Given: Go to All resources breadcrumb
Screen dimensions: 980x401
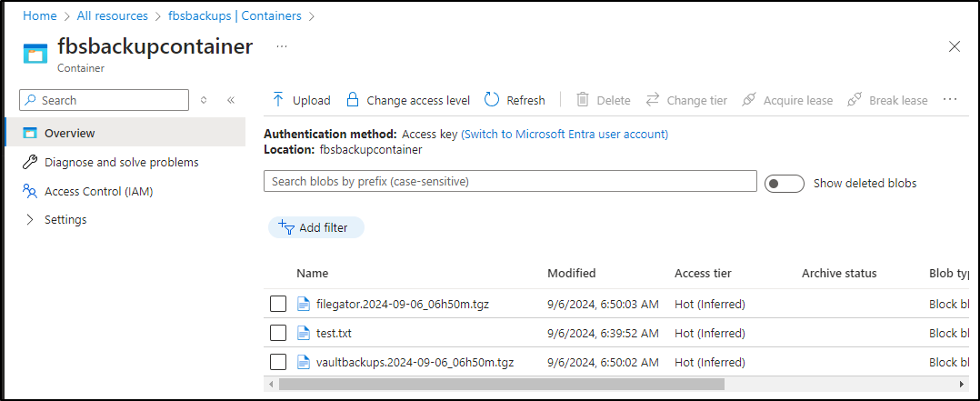Looking at the screenshot, I should (113, 15).
